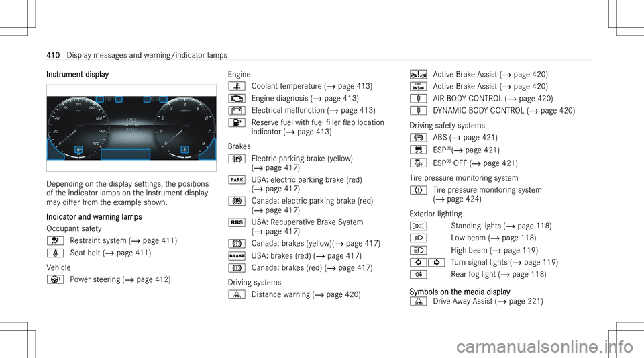The image size is (644, 358).
Task: Click the right turn signal arrow icon
Action: pos(437,262)
